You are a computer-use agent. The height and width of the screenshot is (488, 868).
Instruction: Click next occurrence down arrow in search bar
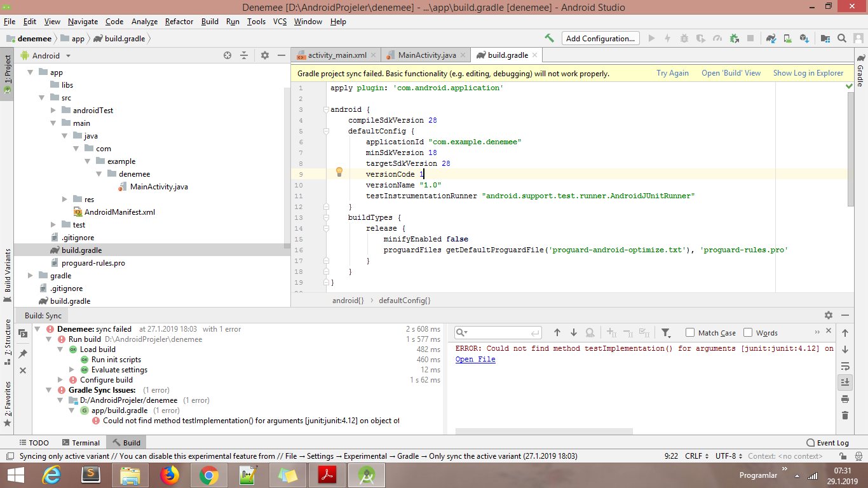pyautogui.click(x=574, y=332)
